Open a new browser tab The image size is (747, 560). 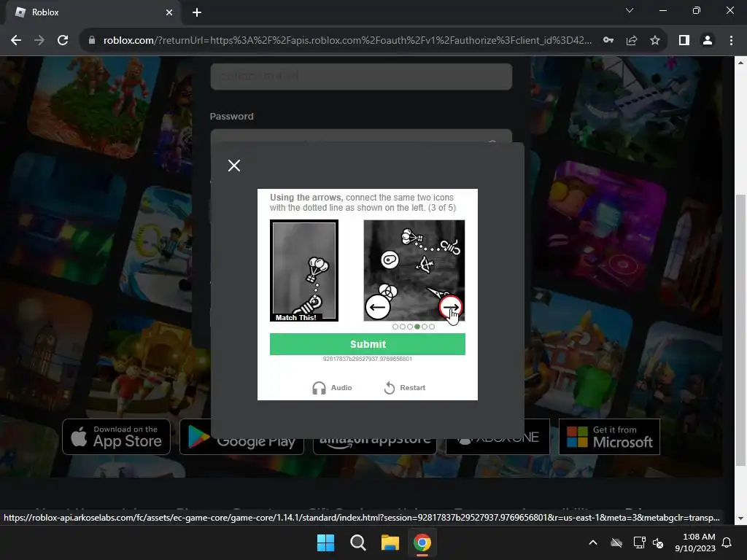197,12
